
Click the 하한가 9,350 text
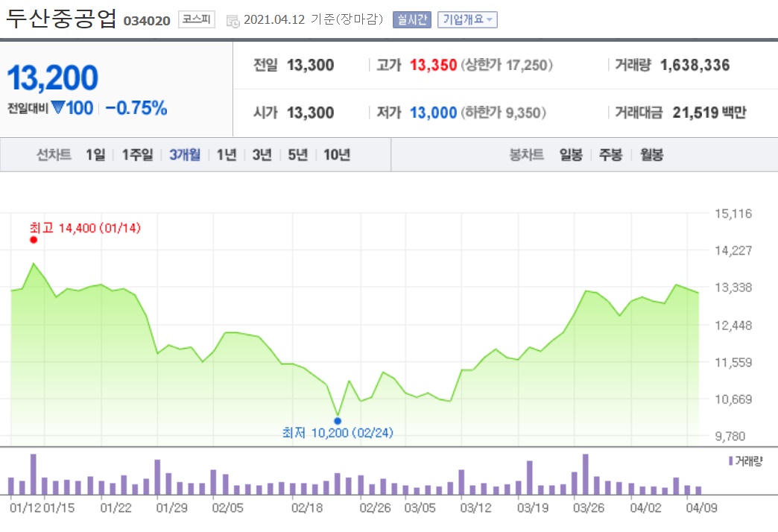click(504, 113)
